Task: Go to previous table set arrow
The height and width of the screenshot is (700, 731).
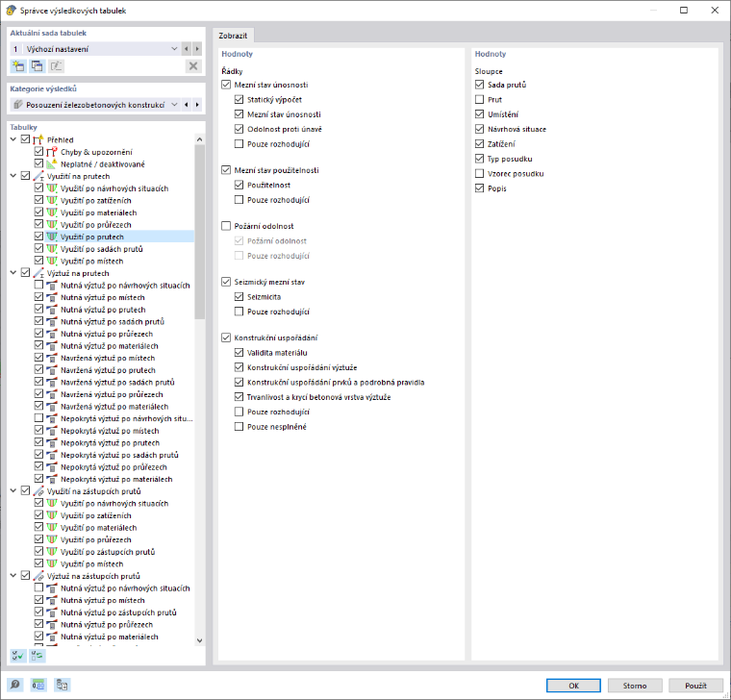Action: coord(186,48)
